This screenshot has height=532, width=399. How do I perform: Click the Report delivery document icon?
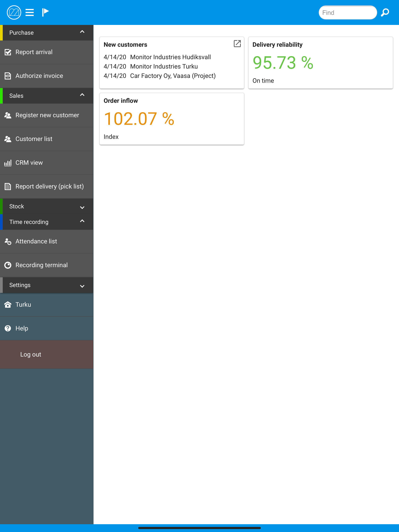coord(8,187)
